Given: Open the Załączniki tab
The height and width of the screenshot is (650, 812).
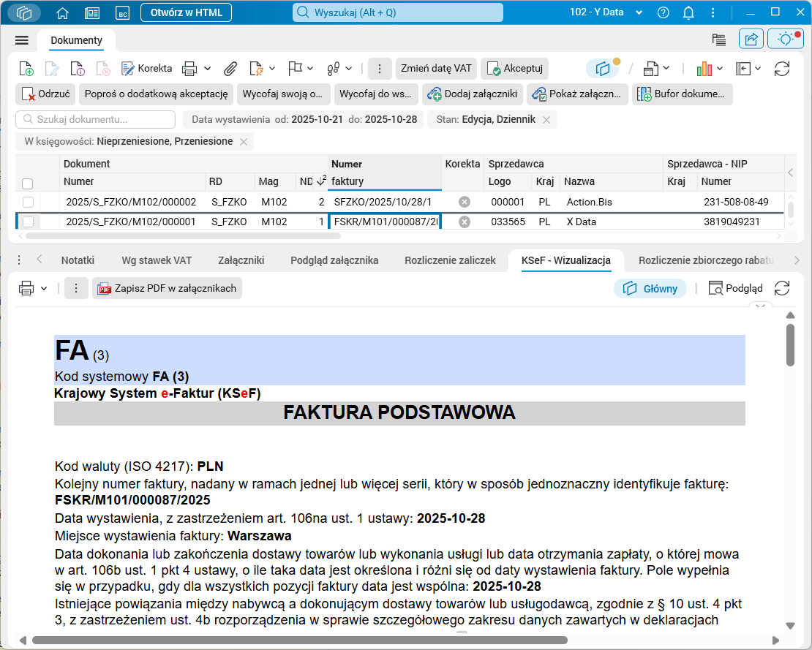Looking at the screenshot, I should click(x=241, y=260).
